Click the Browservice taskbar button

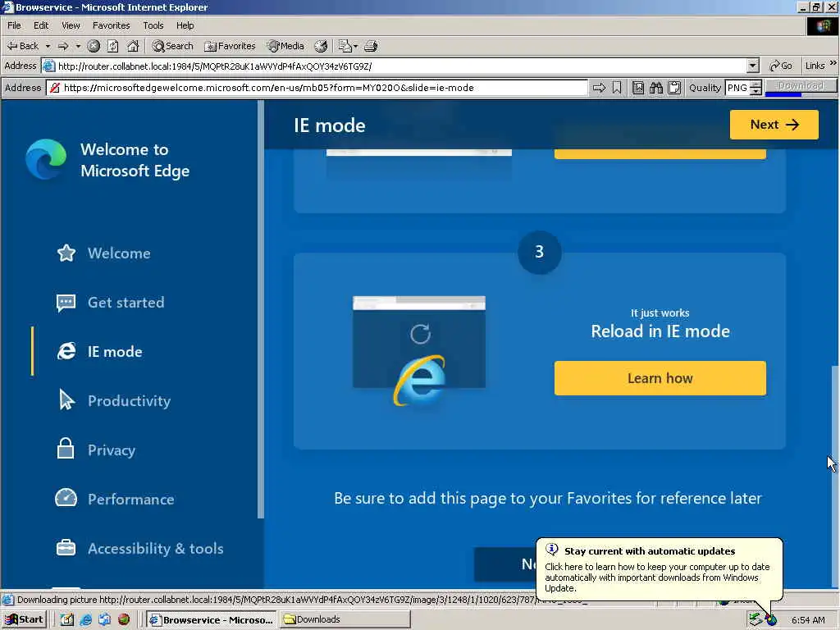coord(212,619)
